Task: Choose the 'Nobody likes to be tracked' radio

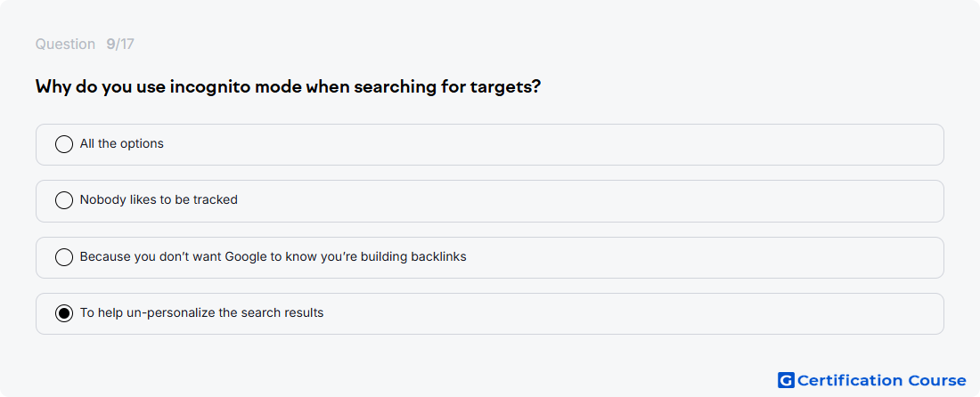Action: pos(64,200)
